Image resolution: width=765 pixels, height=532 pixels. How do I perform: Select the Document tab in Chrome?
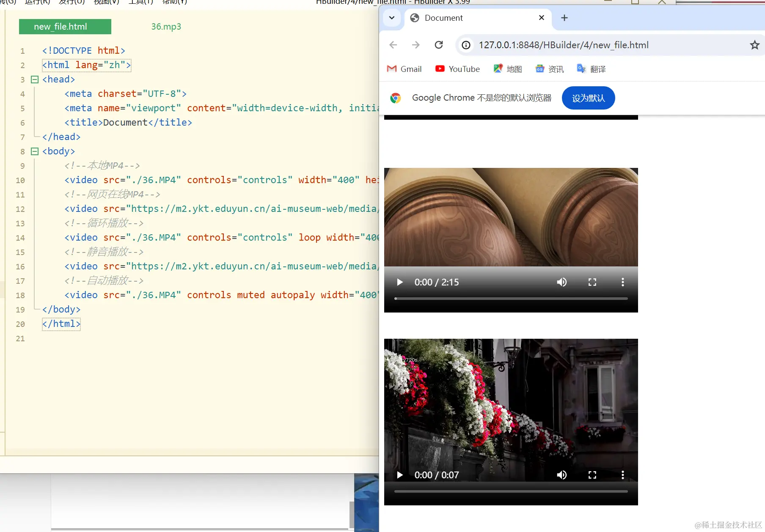[x=478, y=18]
